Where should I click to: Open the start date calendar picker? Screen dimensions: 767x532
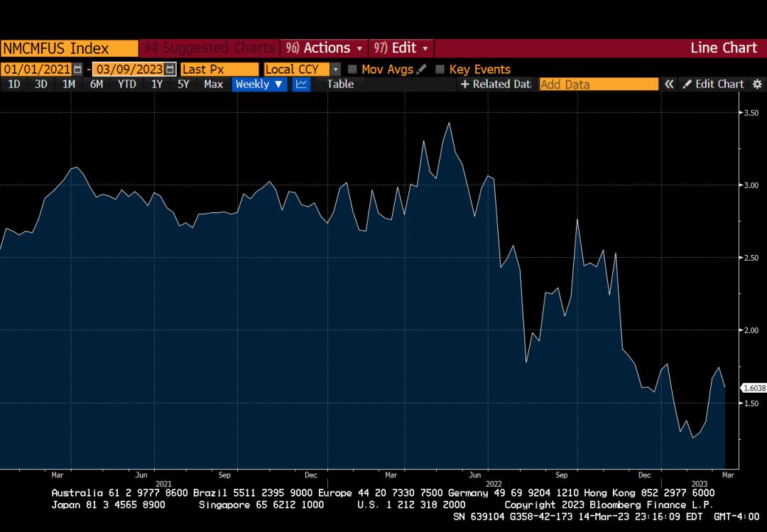(77, 69)
